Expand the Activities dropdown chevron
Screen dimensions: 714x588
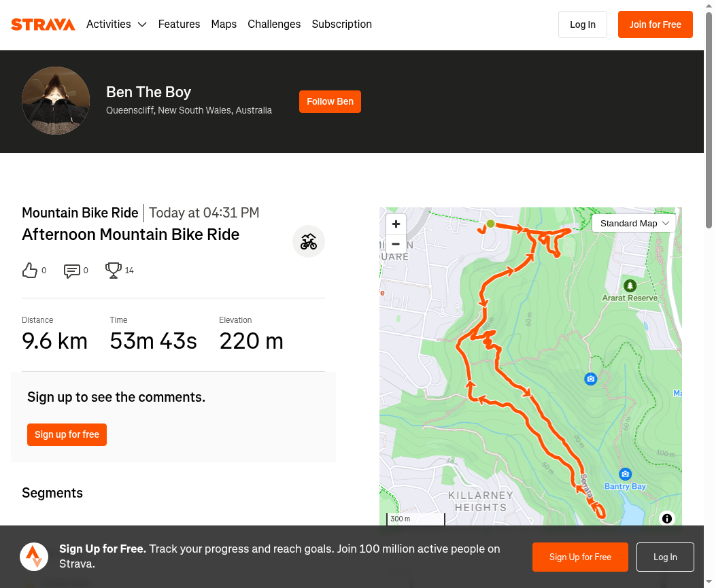[x=142, y=24]
